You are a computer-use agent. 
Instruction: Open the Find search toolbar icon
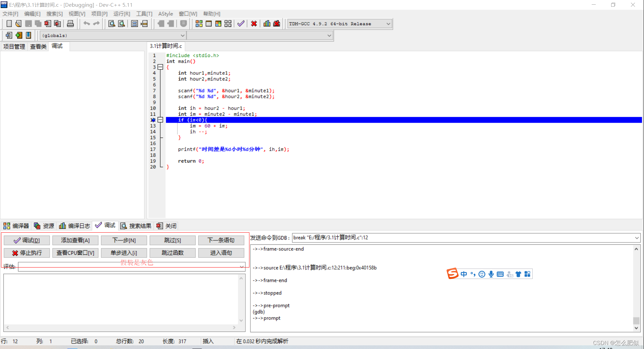(112, 23)
